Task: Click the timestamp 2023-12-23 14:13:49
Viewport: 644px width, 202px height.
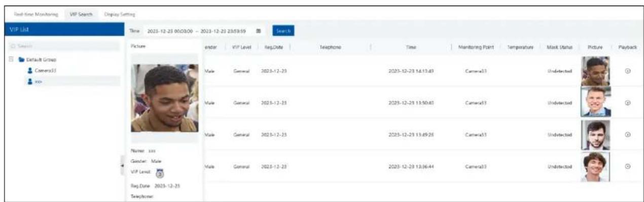Action: tap(411, 71)
